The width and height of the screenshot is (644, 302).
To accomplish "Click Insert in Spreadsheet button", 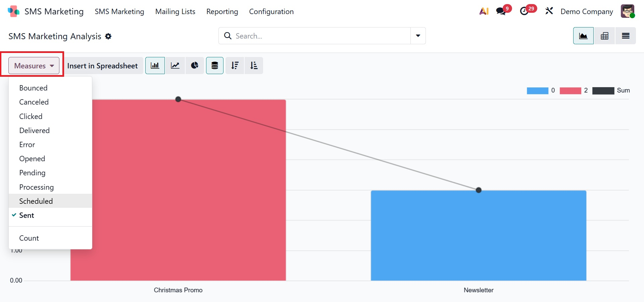I will coord(102,66).
